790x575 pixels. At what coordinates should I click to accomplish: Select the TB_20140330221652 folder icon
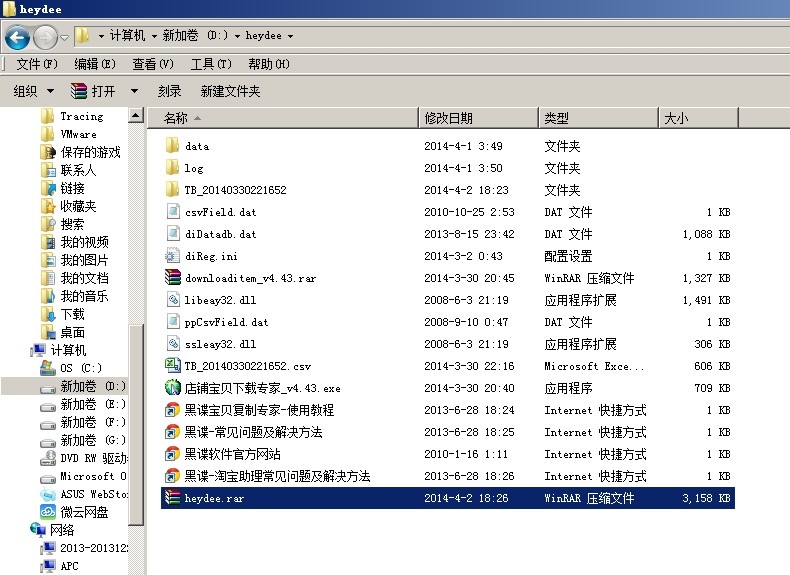click(x=172, y=189)
